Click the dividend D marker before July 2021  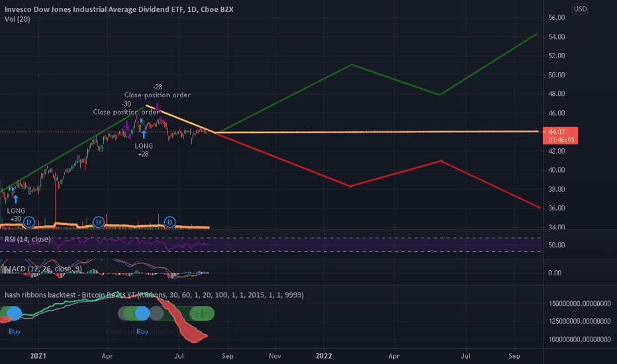pyautogui.click(x=169, y=222)
